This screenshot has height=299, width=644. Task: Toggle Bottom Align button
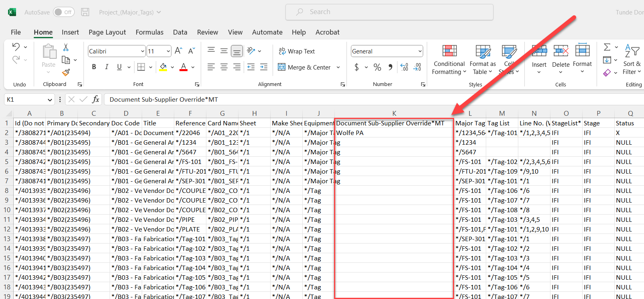point(237,51)
